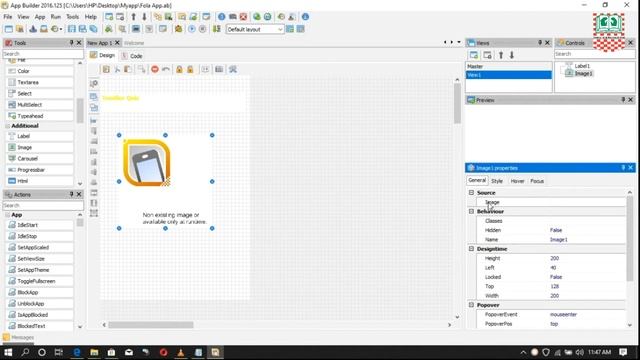
Task: Click the Tools panel search box
Action: (x=43, y=54)
